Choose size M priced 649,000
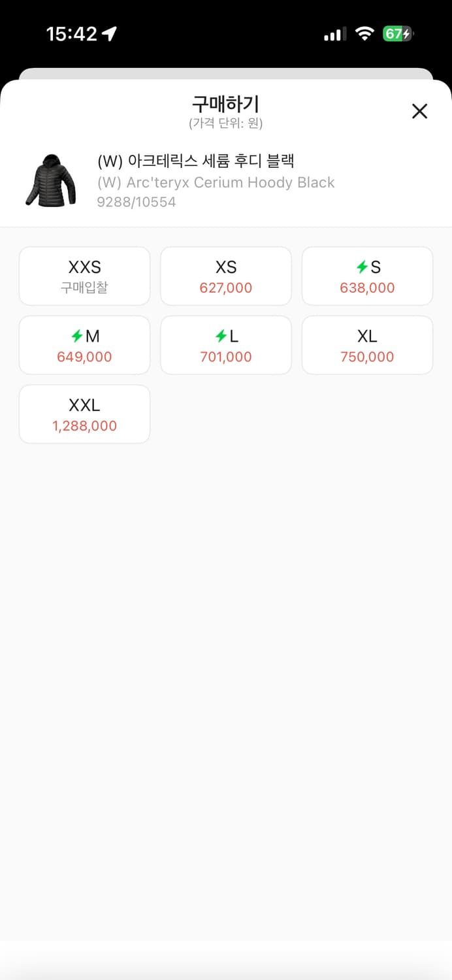Image resolution: width=452 pixels, height=980 pixels. (x=84, y=345)
